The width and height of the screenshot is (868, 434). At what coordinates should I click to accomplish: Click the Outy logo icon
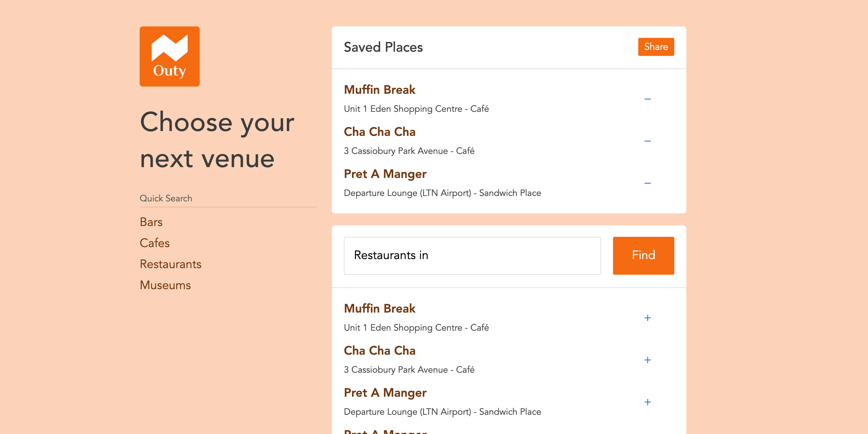pos(169,56)
